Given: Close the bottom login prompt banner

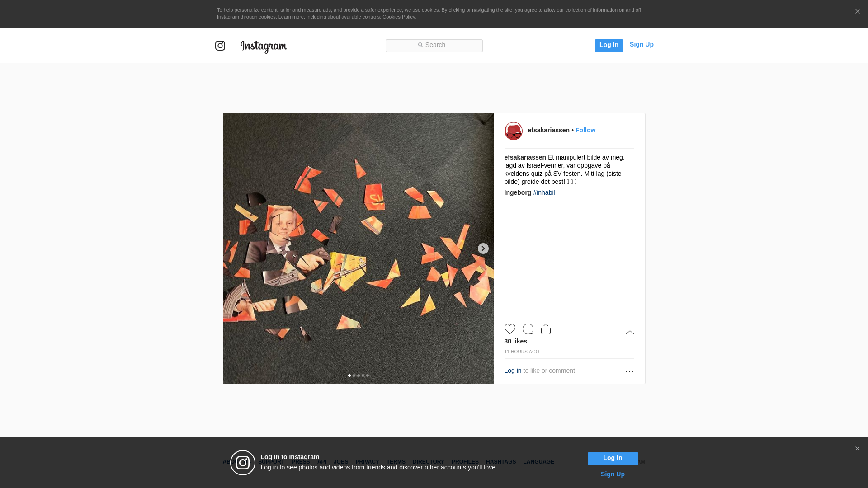Looking at the screenshot, I should point(857,449).
